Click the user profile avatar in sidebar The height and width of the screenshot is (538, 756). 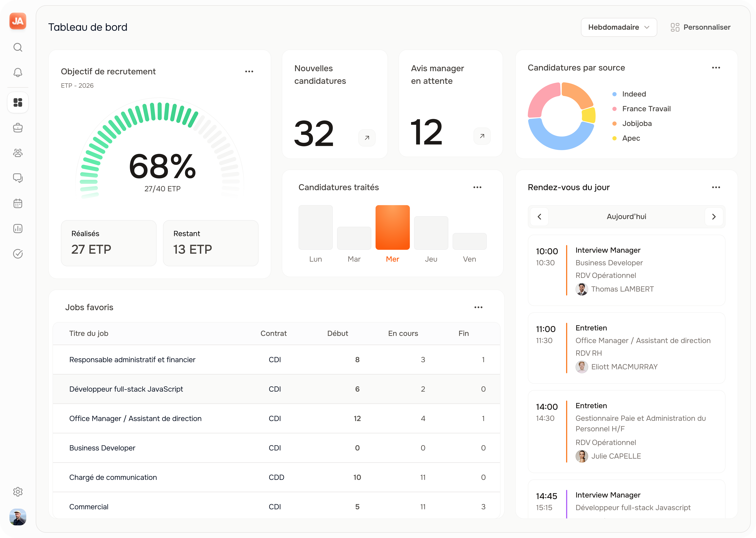tap(18, 517)
